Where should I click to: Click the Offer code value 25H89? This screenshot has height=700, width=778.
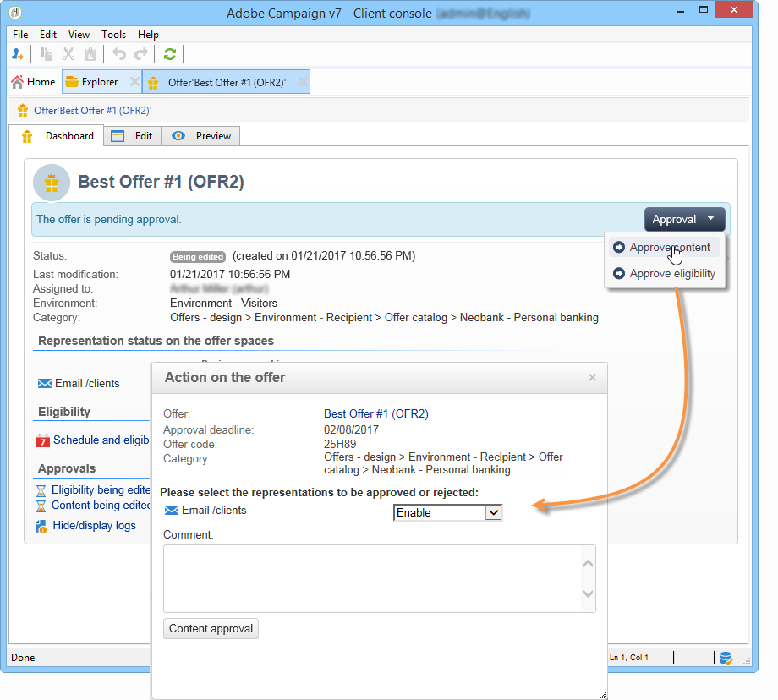tap(340, 444)
